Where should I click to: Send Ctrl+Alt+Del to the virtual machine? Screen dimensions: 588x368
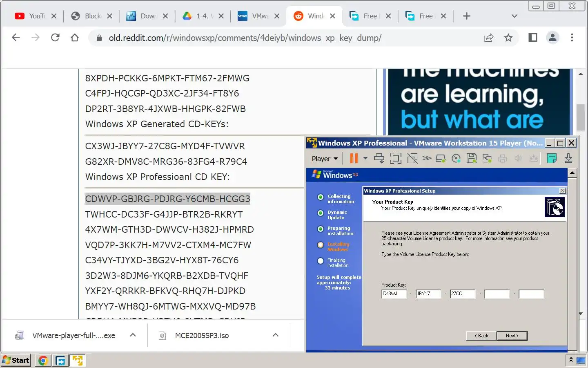[x=379, y=158]
